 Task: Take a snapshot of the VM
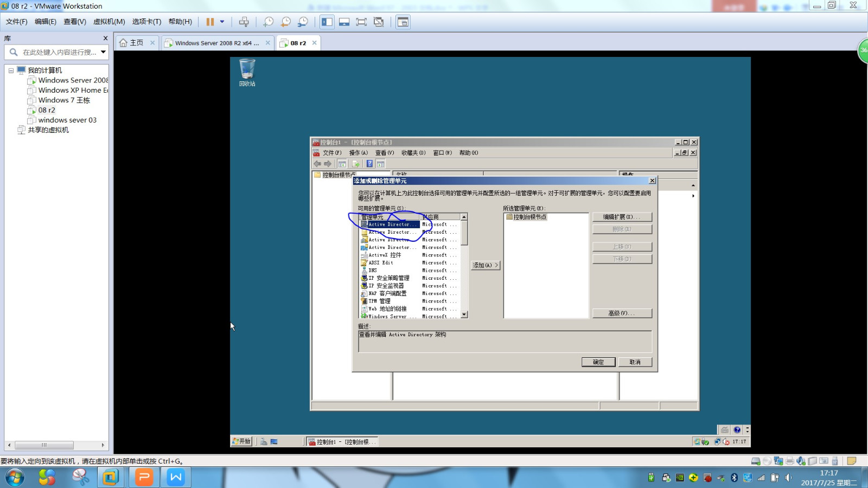pos(268,22)
